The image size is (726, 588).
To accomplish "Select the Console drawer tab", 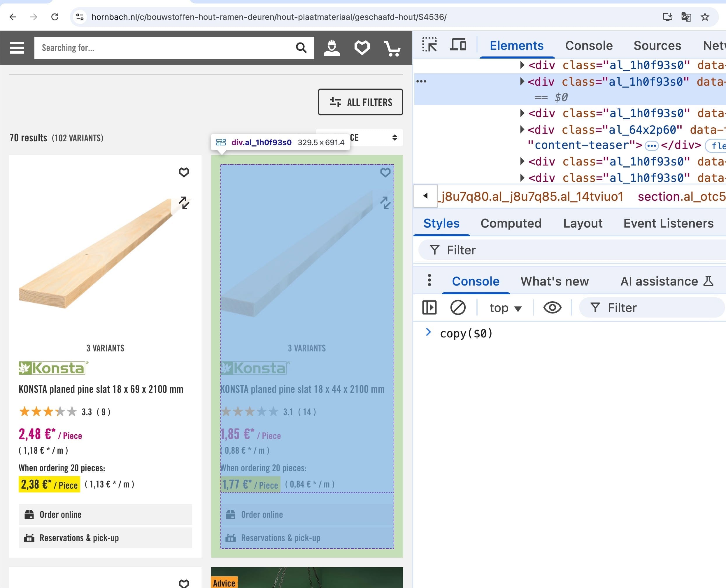I will (x=476, y=281).
